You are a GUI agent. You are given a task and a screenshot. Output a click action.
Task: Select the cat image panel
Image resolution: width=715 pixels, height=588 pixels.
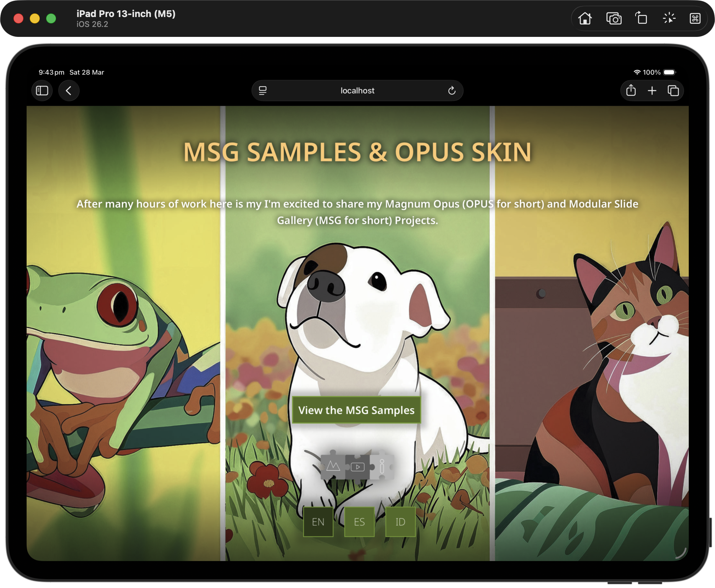click(x=592, y=355)
